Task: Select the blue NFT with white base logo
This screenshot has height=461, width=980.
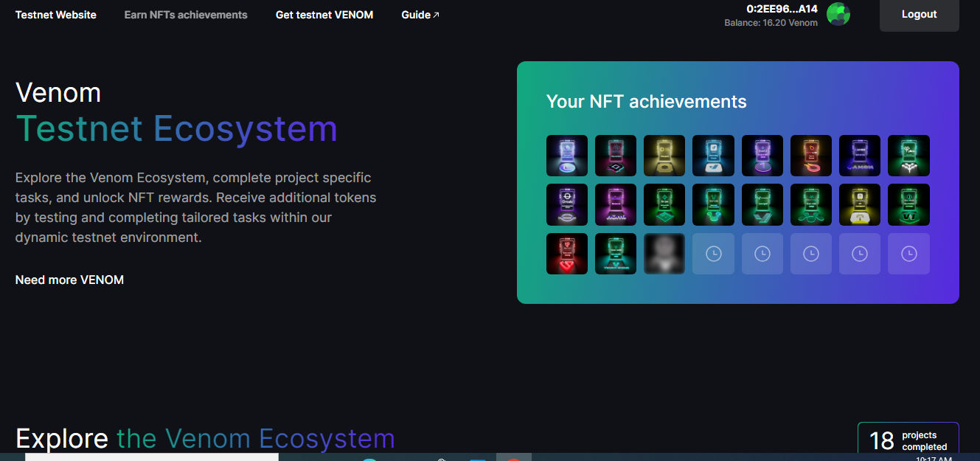Action: point(713,156)
